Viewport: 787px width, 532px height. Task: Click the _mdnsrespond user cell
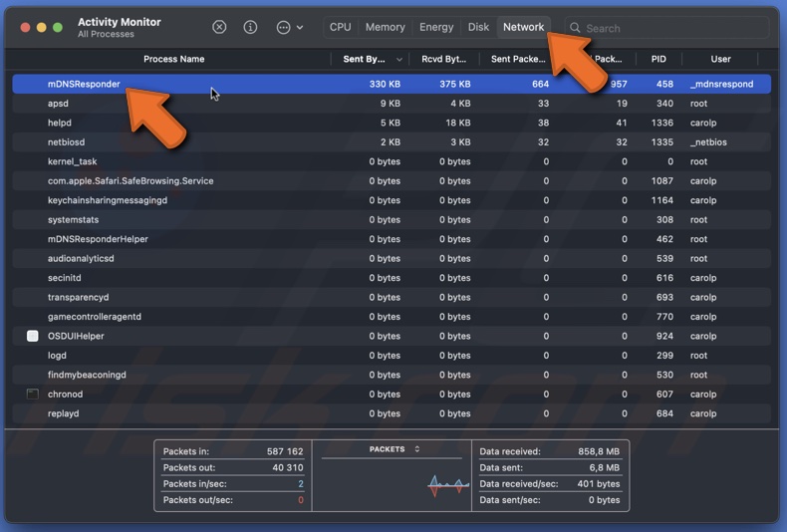721,84
